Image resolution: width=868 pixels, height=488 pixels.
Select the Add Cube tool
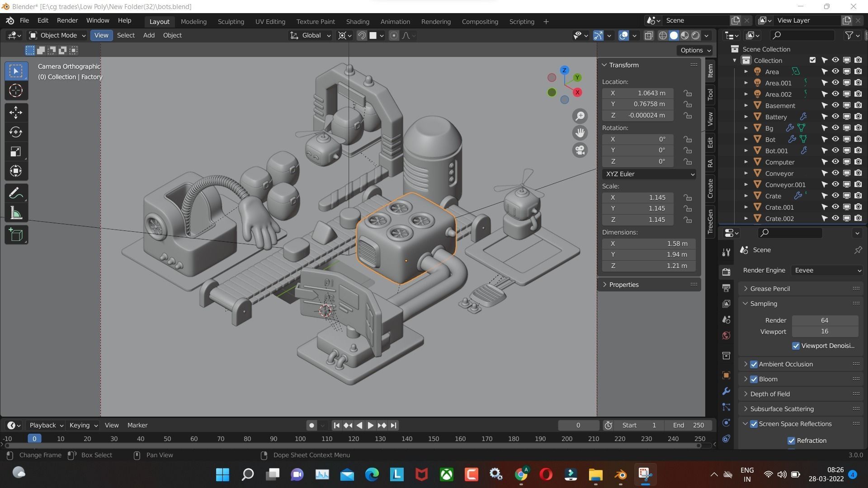pyautogui.click(x=16, y=235)
